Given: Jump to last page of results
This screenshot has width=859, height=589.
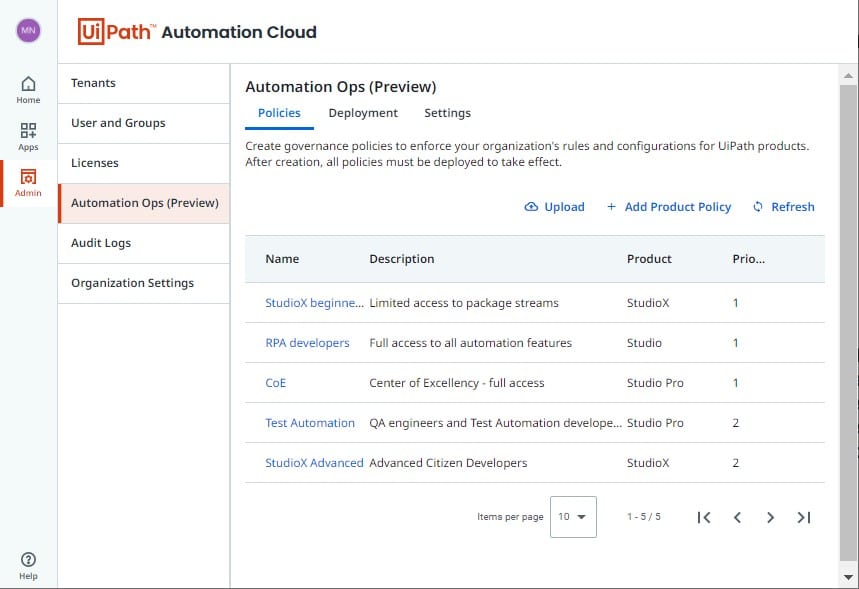Looking at the screenshot, I should tap(804, 517).
